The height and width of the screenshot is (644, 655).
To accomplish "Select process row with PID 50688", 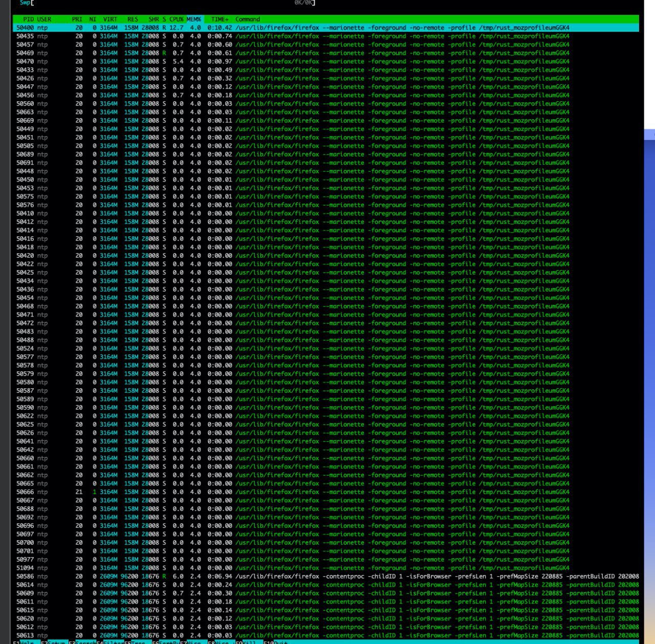I will [x=326, y=509].
